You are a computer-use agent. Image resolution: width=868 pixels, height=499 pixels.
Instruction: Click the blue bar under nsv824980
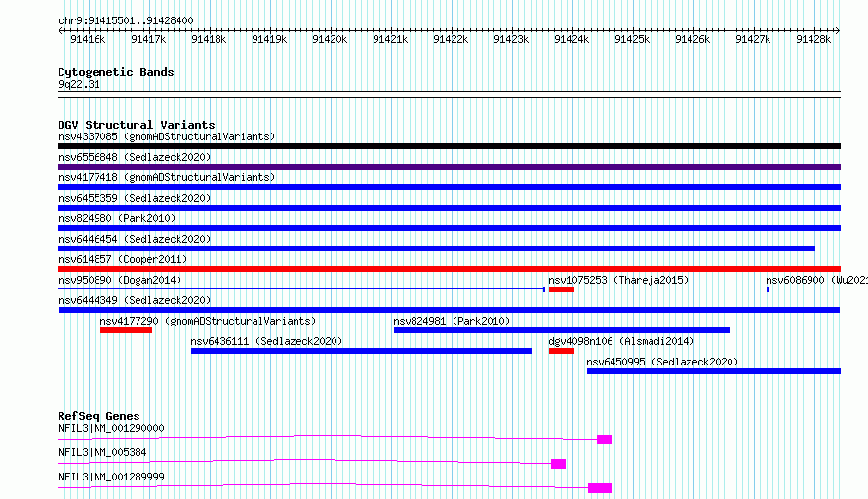click(x=449, y=228)
